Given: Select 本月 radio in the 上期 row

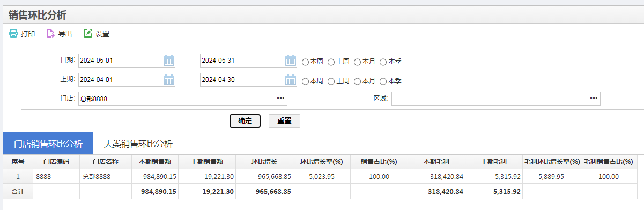Looking at the screenshot, I should 357,81.
